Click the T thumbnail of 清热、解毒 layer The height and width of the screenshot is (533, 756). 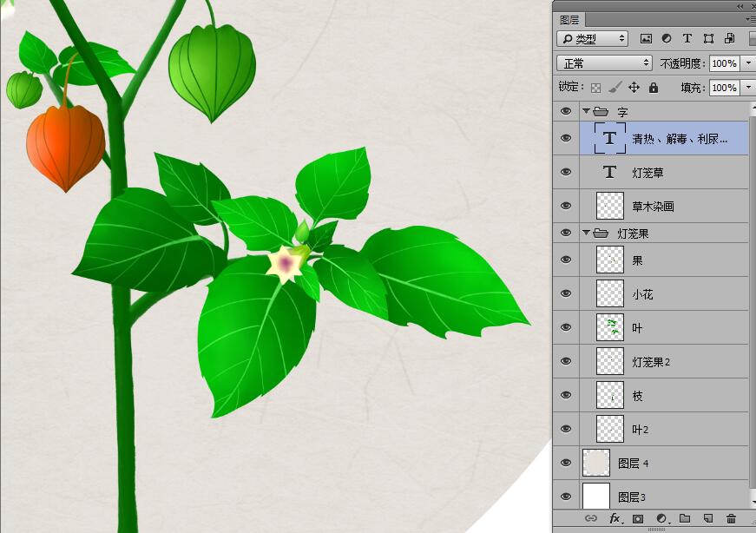click(x=610, y=138)
